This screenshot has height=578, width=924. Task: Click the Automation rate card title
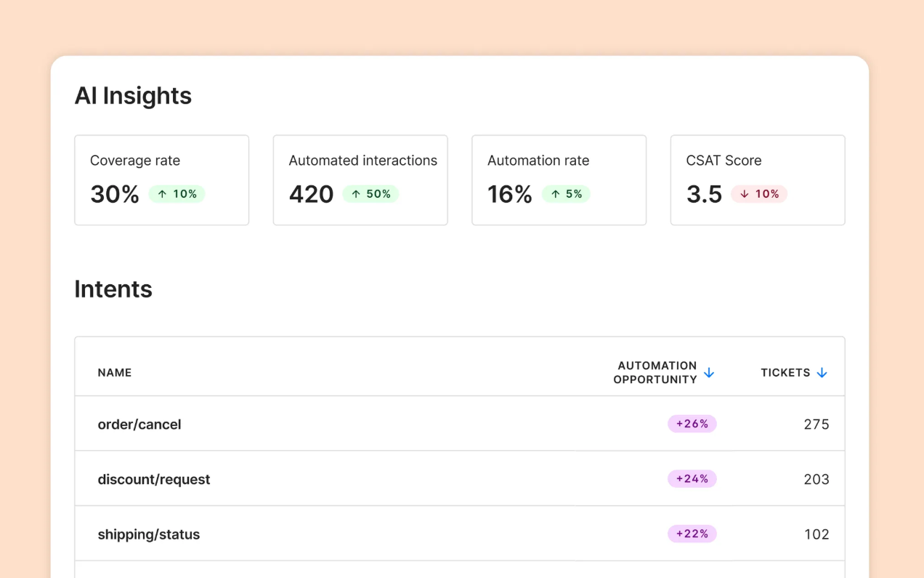(x=538, y=161)
